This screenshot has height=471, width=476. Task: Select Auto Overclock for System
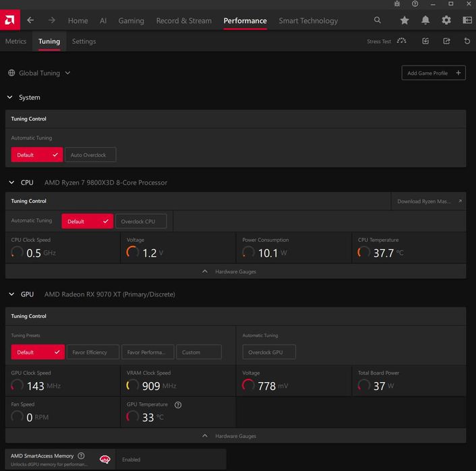tap(90, 155)
